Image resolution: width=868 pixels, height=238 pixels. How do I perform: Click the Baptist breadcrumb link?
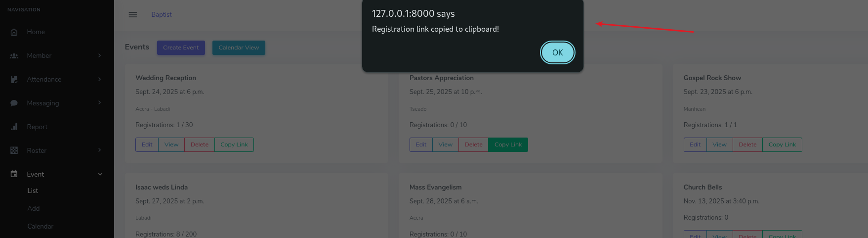point(162,15)
